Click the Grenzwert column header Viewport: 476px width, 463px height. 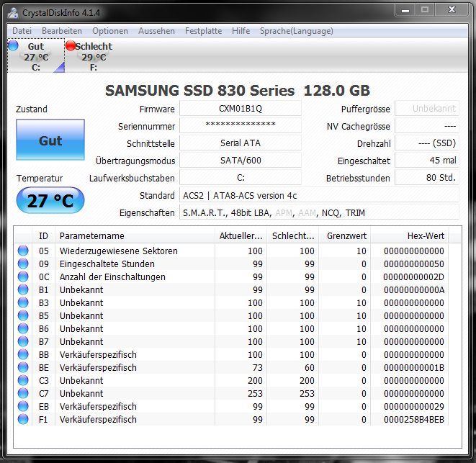[x=344, y=236]
